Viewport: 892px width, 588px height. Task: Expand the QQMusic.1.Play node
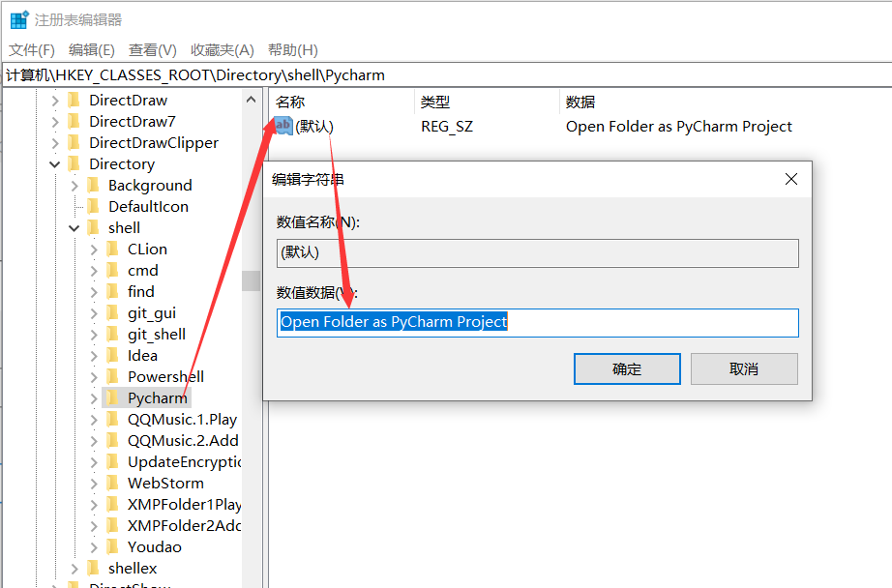[92, 419]
